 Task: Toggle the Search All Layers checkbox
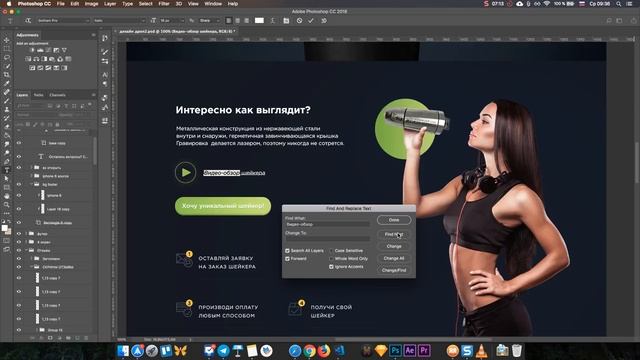click(287, 251)
